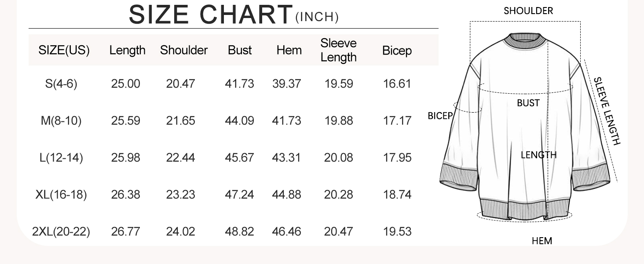The width and height of the screenshot is (644, 264).
Task: Click the 25.00 length value for size S
Action: [x=125, y=84]
